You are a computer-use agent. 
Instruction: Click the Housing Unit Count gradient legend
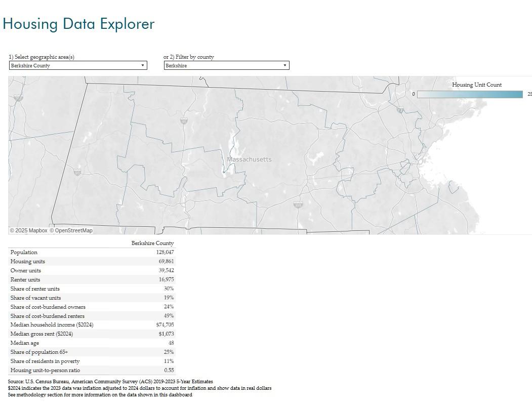[470, 94]
